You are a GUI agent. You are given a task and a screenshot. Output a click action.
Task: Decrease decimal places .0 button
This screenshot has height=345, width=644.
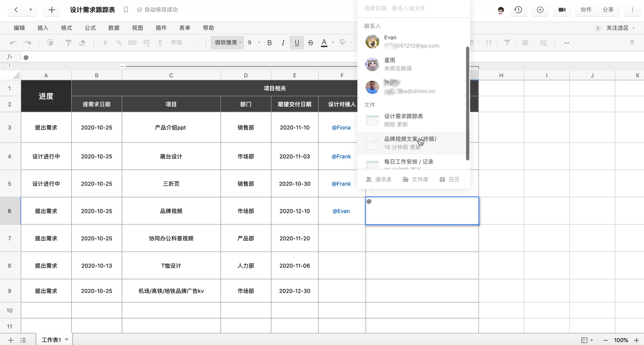tap(160, 43)
